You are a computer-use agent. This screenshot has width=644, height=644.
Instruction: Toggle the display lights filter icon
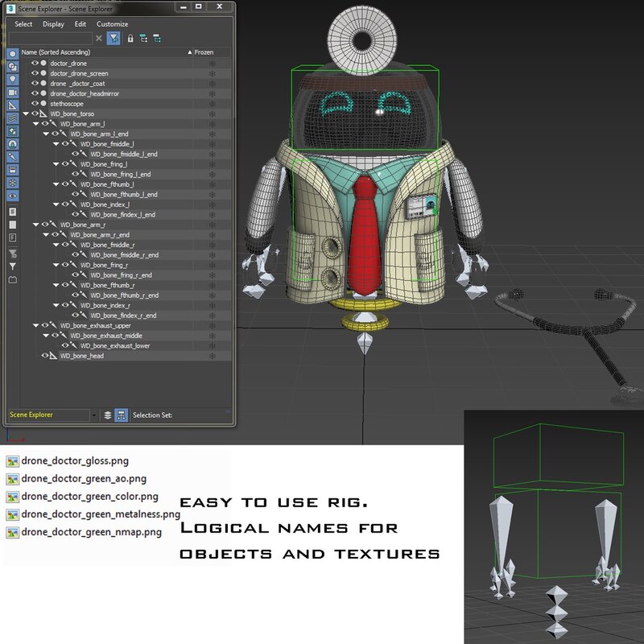13,80
